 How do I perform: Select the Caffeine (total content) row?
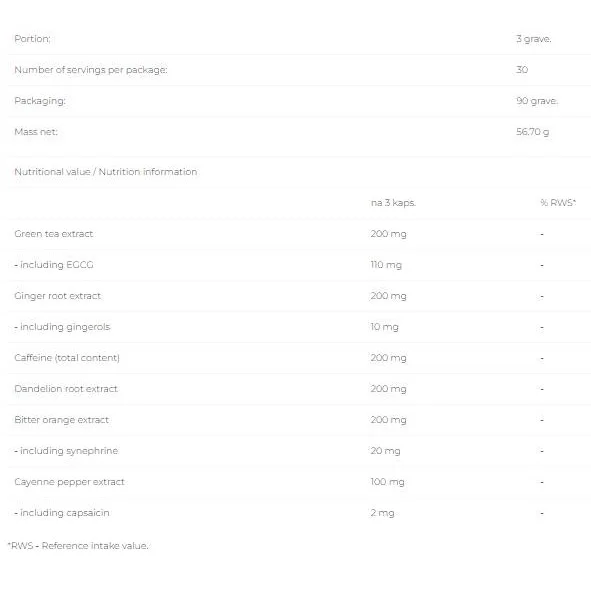[296, 358]
